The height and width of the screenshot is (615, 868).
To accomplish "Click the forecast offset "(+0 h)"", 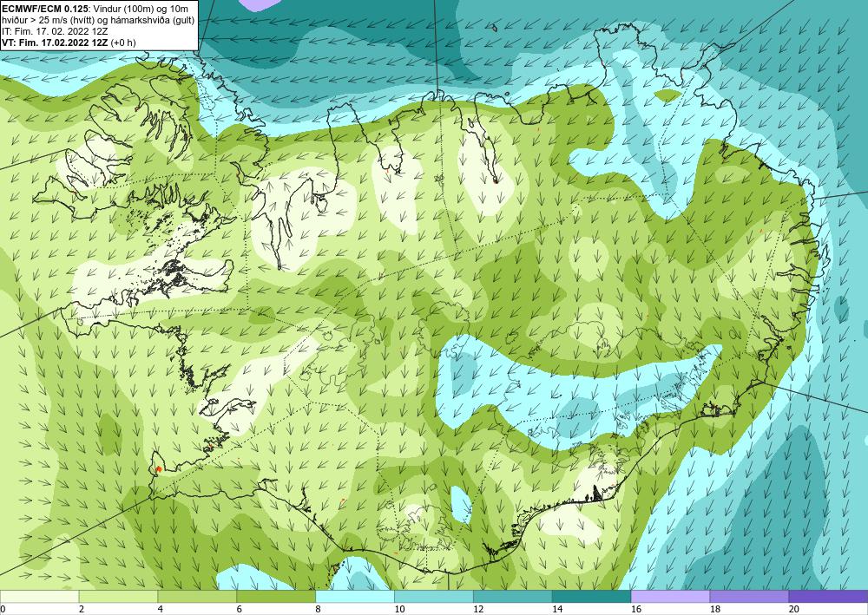I will [x=123, y=42].
